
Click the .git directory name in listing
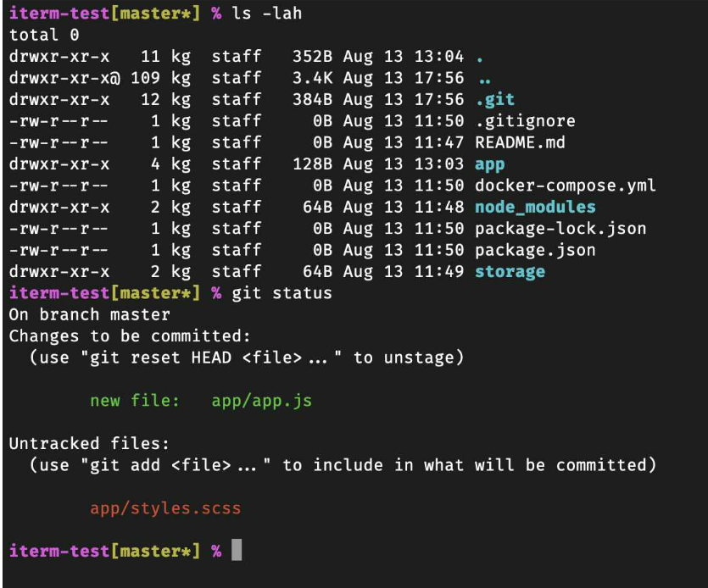click(x=495, y=100)
